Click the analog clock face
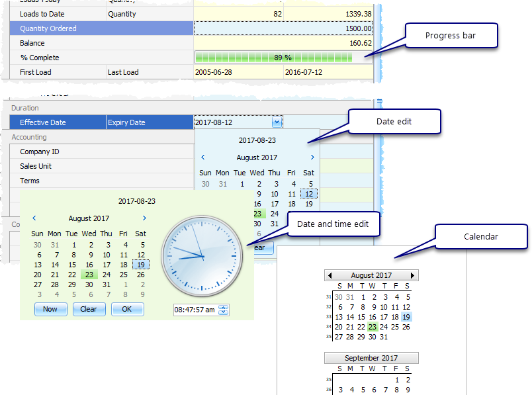 (199, 255)
